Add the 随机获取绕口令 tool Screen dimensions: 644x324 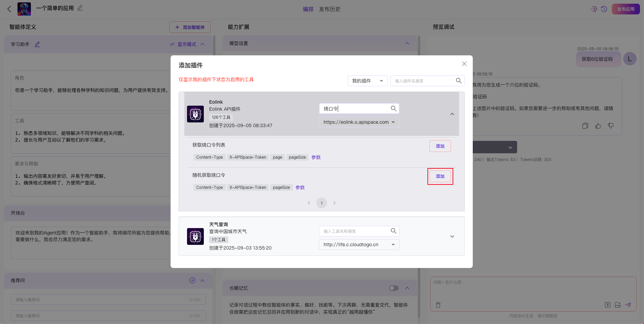tap(440, 176)
